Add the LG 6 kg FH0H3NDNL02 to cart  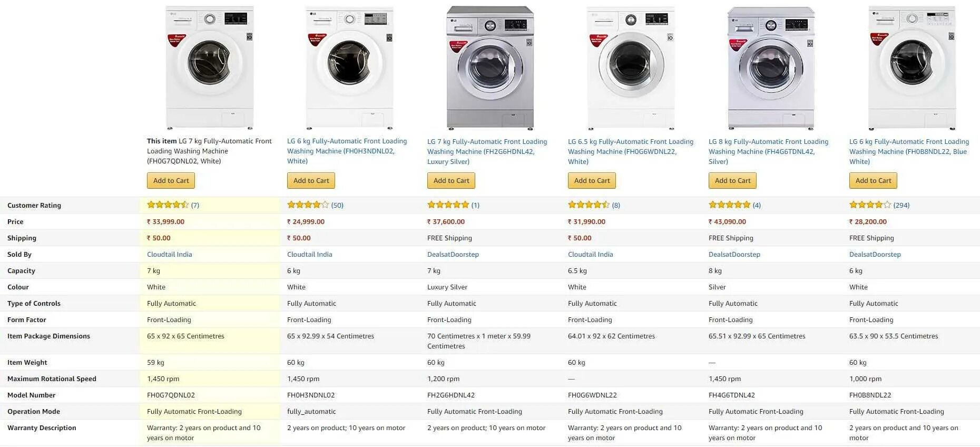tap(311, 181)
